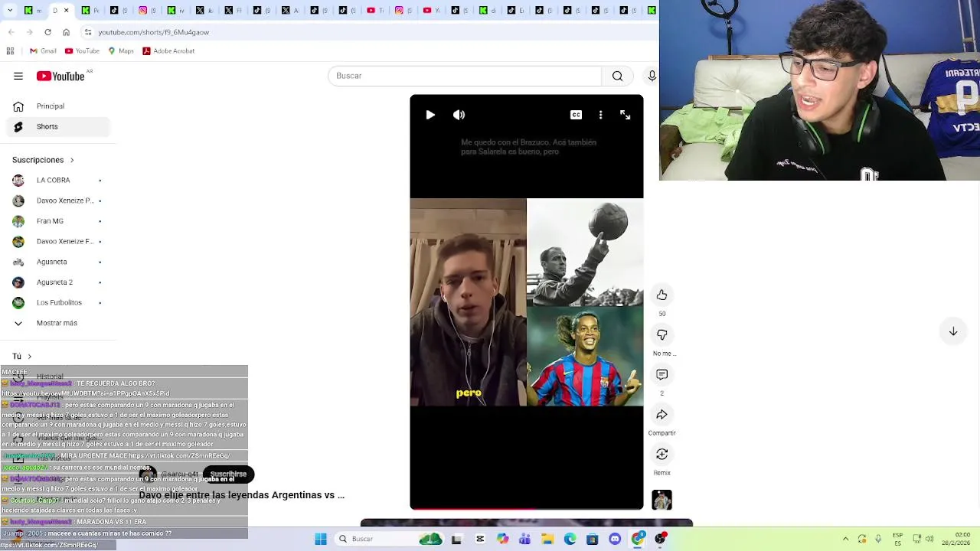Open the YouTube hamburger guide menu
The width and height of the screenshot is (980, 551).
click(18, 76)
